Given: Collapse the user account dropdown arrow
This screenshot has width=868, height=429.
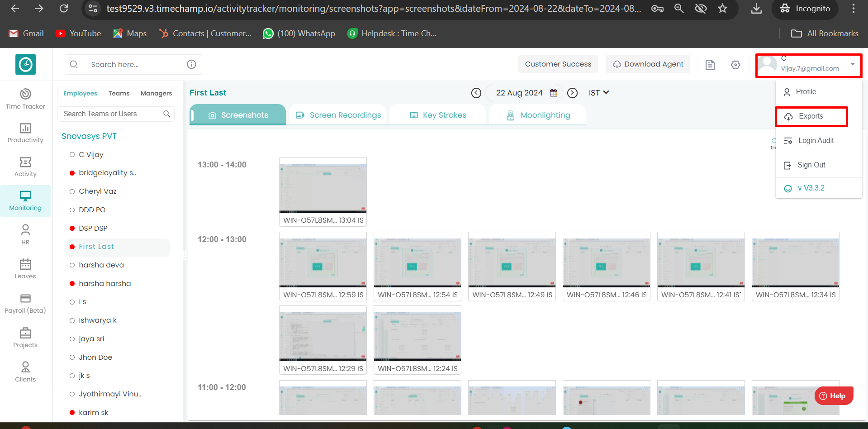Looking at the screenshot, I should pos(853,64).
